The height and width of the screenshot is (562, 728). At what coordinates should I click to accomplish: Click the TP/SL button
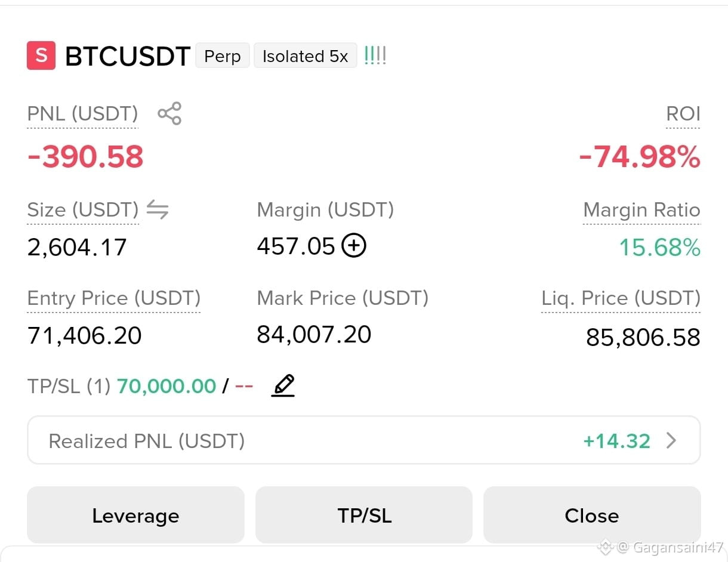(x=364, y=515)
